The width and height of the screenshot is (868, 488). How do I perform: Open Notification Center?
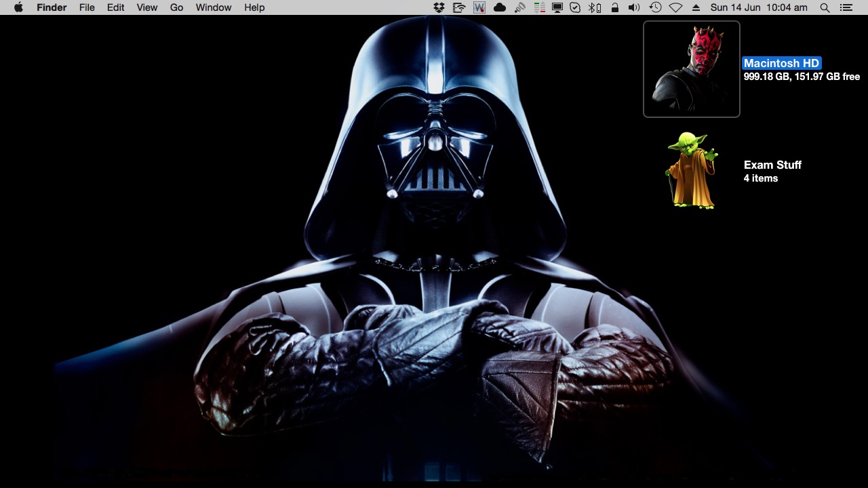coord(846,7)
